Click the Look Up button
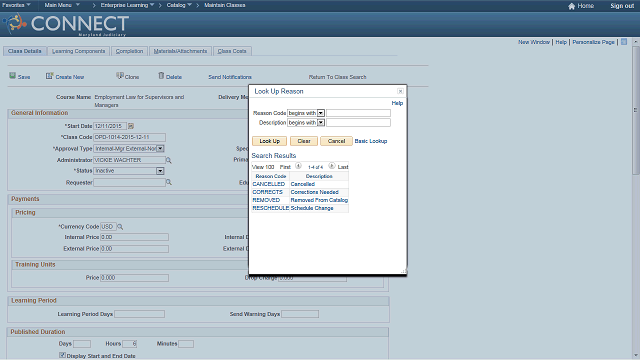 269,141
